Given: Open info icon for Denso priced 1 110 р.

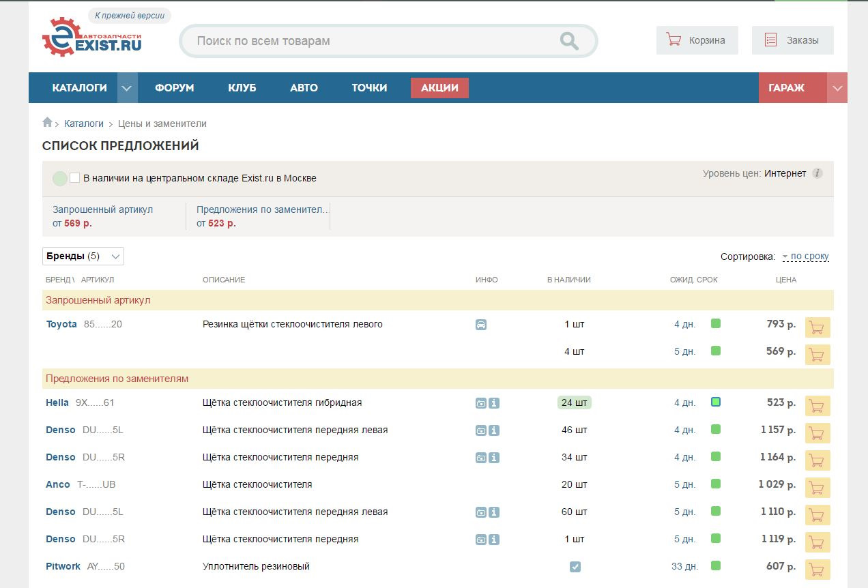Looking at the screenshot, I should tap(494, 512).
